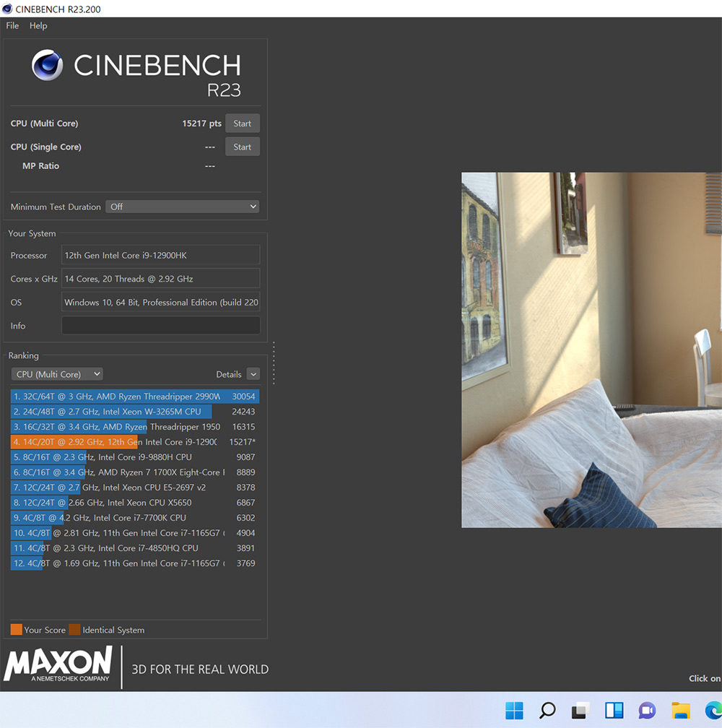The width and height of the screenshot is (722, 728).
Task: Click the rendered room preview image
Action: click(591, 350)
